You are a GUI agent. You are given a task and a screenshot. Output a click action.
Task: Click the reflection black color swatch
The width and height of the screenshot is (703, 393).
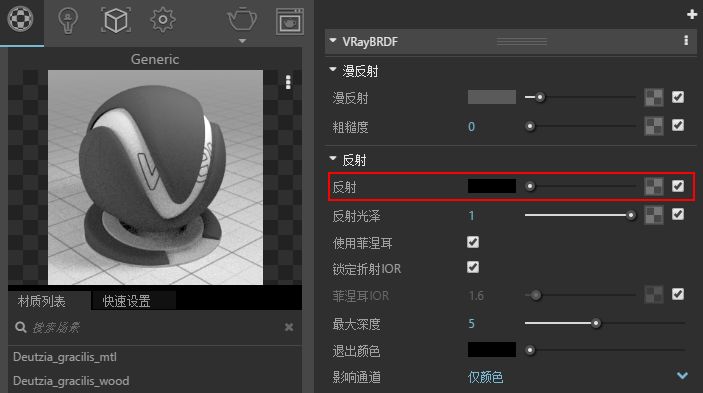[492, 186]
